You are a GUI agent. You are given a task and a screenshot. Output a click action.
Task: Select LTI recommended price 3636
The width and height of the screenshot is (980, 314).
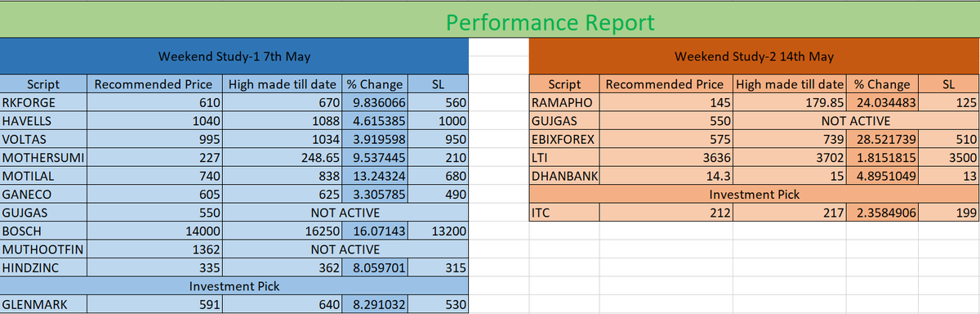pos(667,157)
